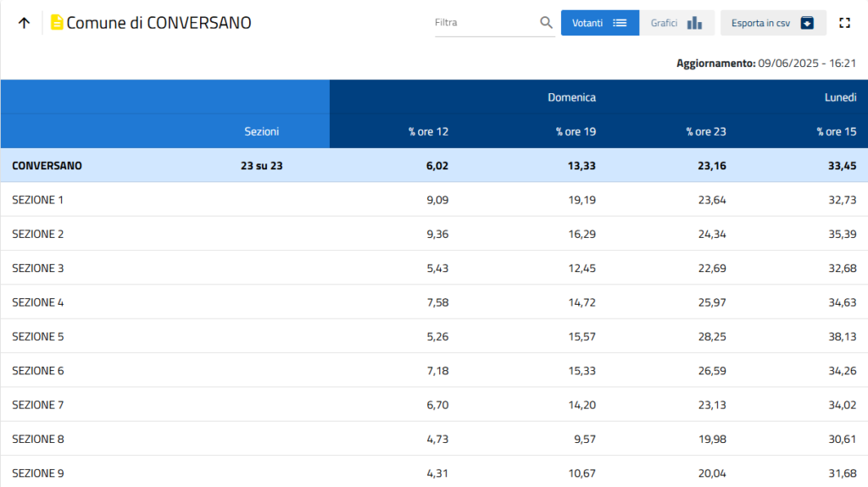868x487 pixels.
Task: Click the yellow document icon beside Comune title
Action: point(57,23)
